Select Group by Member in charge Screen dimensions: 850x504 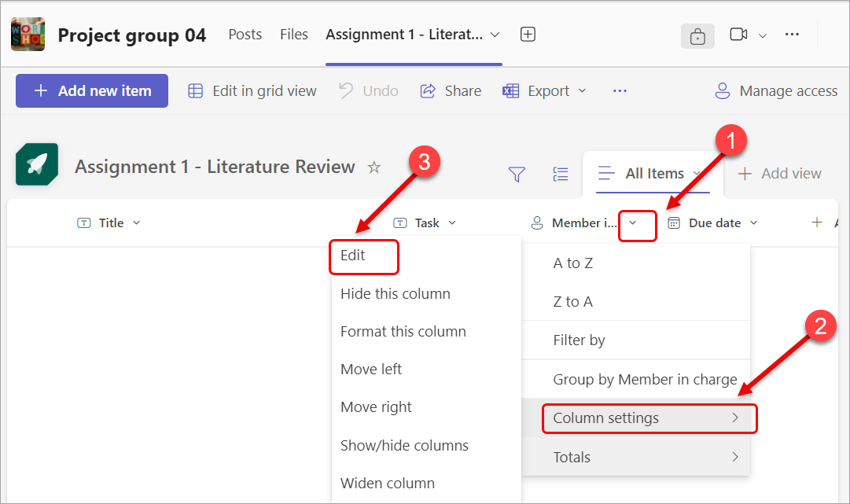(645, 379)
